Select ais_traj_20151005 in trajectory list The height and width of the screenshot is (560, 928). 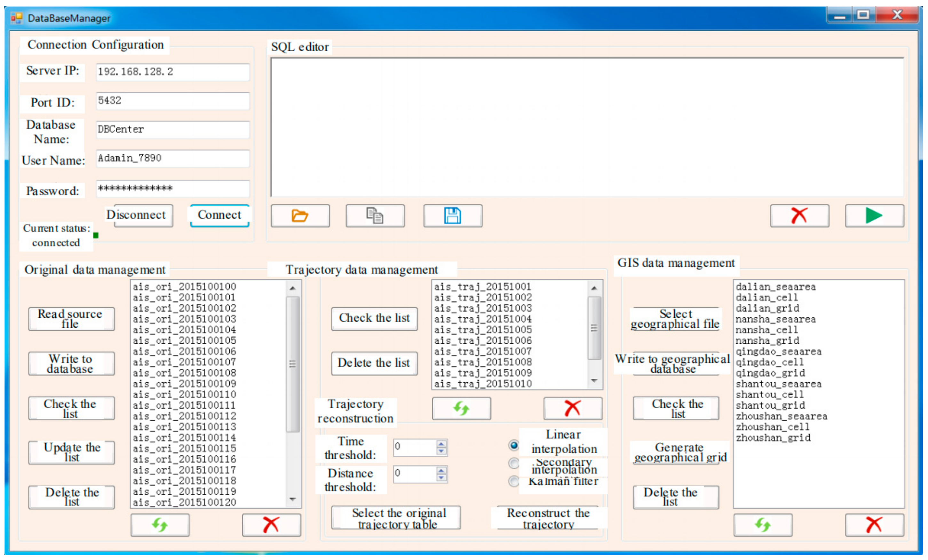483,330
